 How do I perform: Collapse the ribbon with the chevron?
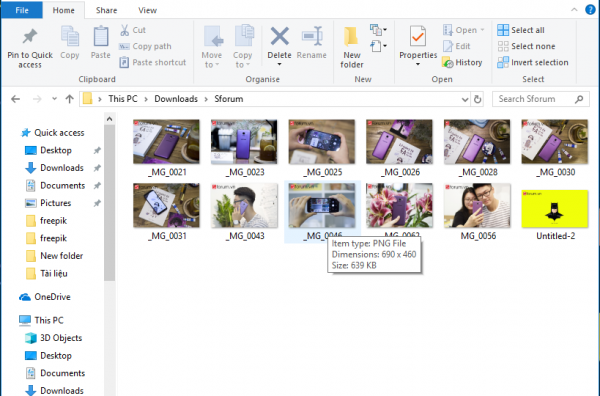pos(574,10)
